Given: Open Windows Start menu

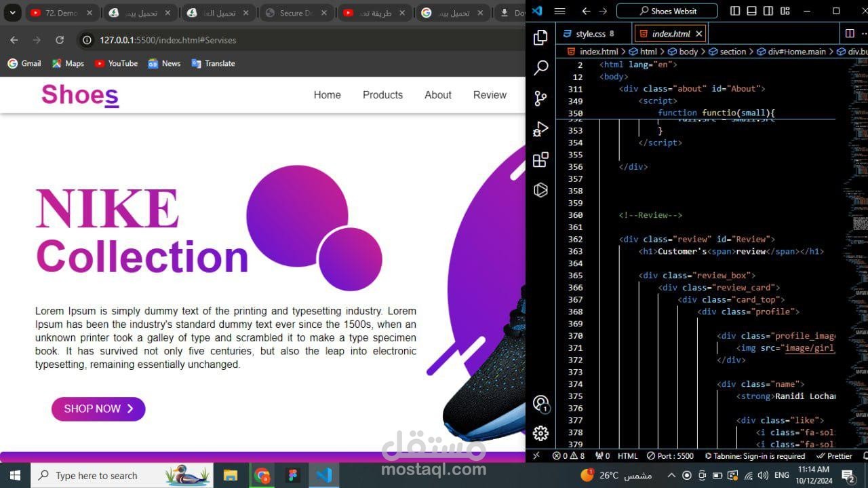Looking at the screenshot, I should tap(15, 475).
